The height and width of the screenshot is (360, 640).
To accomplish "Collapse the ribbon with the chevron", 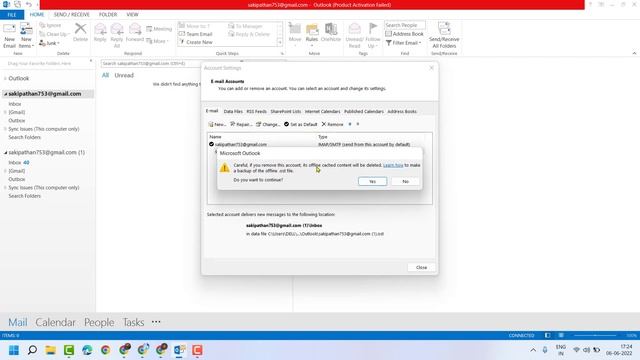I will 634,53.
